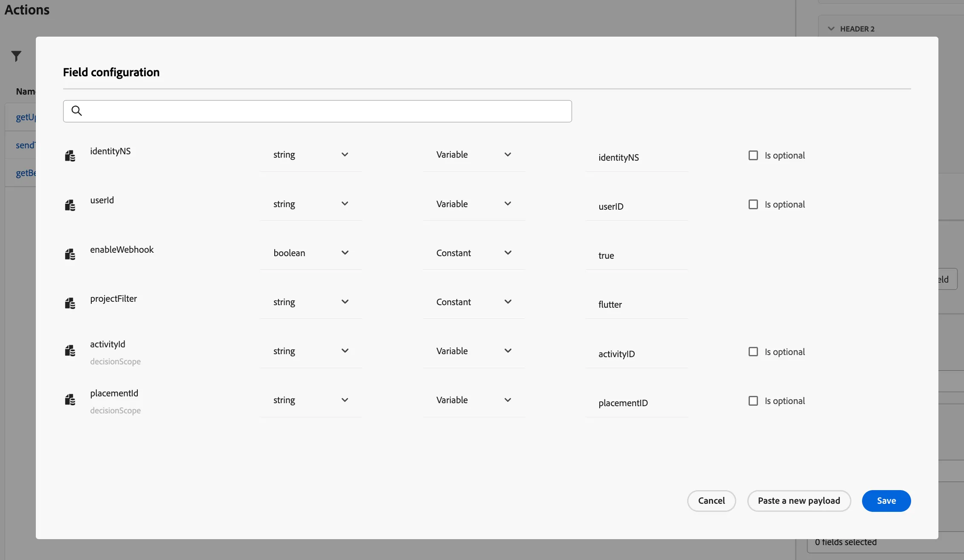Toggle Is optional for userID
This screenshot has height=560, width=964.
pyautogui.click(x=753, y=205)
